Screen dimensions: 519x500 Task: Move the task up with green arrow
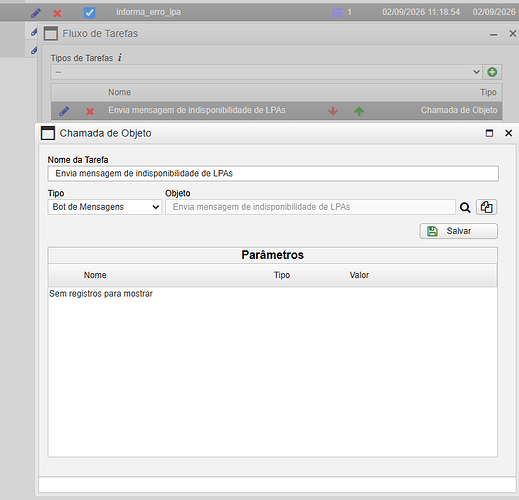tap(359, 111)
